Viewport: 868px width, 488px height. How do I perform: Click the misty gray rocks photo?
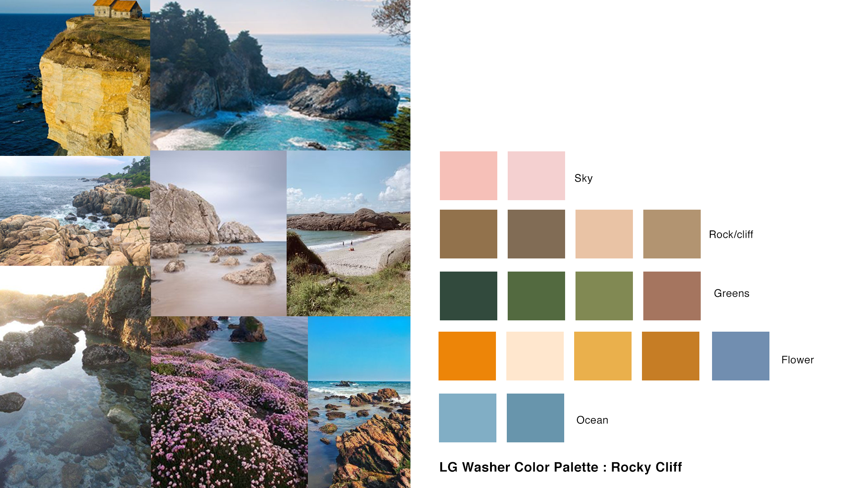click(x=218, y=233)
